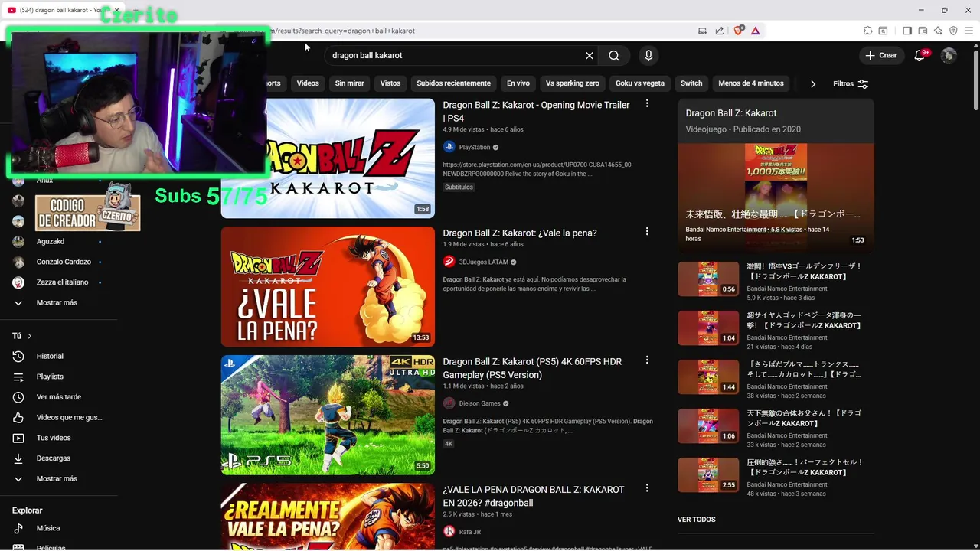The image size is (980, 551).
Task: Open Brave Shields lion icon
Action: coord(739,31)
